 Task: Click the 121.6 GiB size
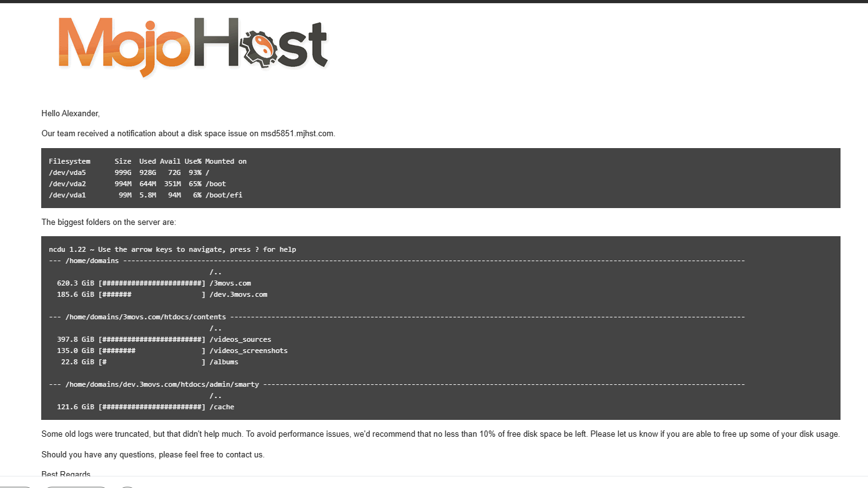tap(76, 407)
